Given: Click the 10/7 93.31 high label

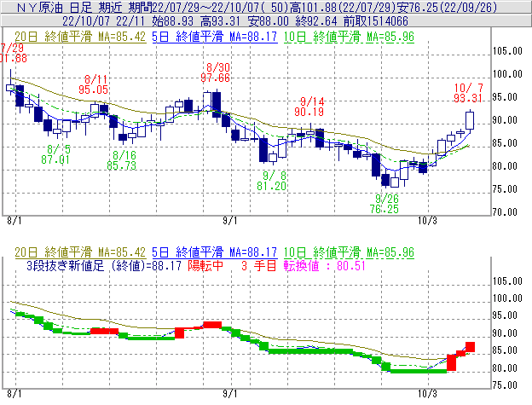Looking at the screenshot, I should click(x=468, y=93).
